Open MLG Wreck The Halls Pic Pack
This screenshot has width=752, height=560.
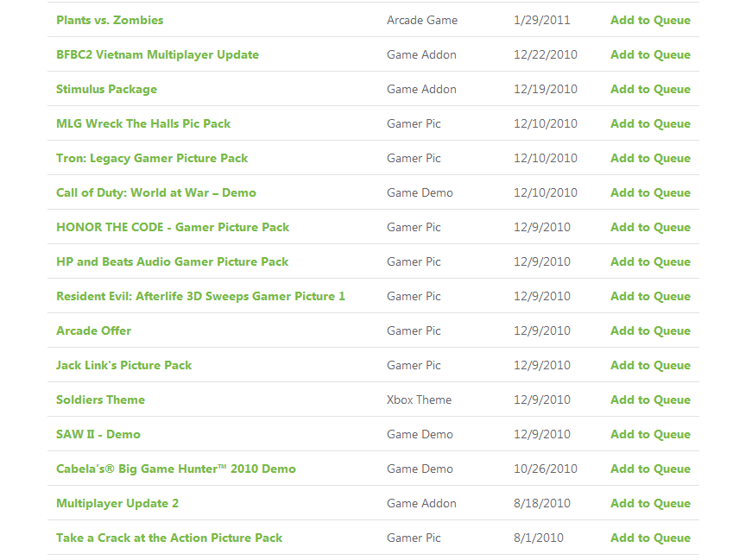point(143,123)
